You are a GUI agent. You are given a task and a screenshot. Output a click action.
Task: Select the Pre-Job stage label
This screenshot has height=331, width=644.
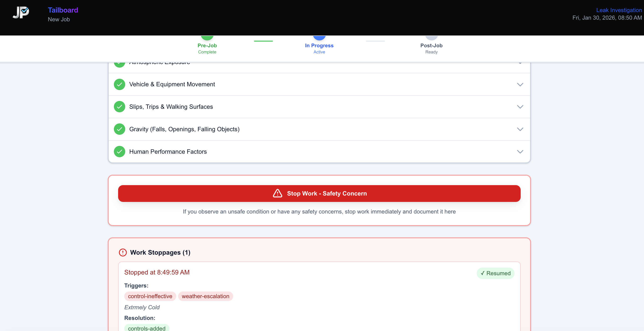207,46
